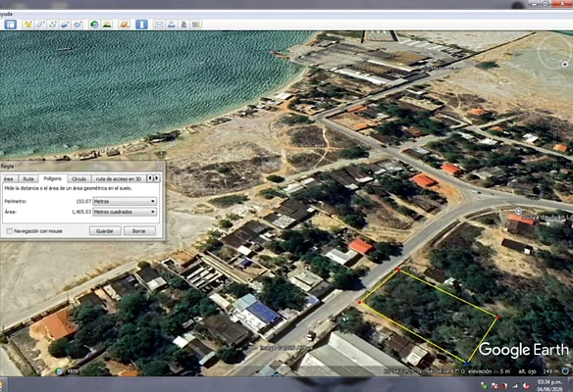Open the planet switcher icon
The height and width of the screenshot is (392, 573).
click(125, 24)
